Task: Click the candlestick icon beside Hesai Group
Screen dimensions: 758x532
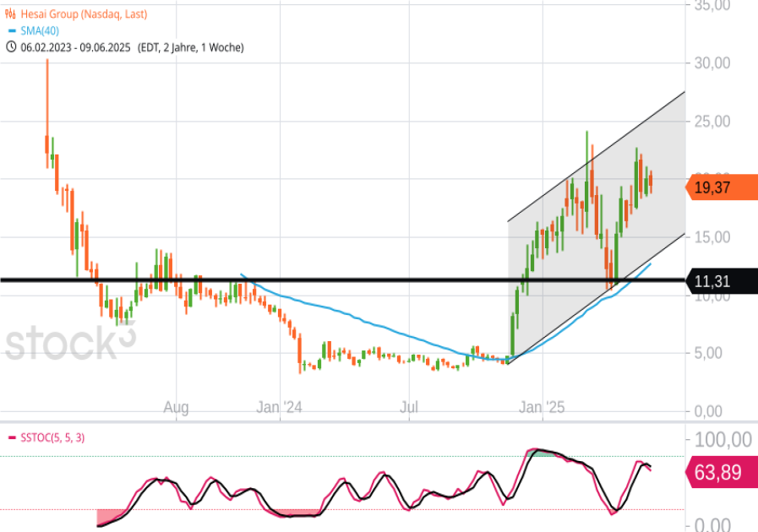Action: click(10, 14)
